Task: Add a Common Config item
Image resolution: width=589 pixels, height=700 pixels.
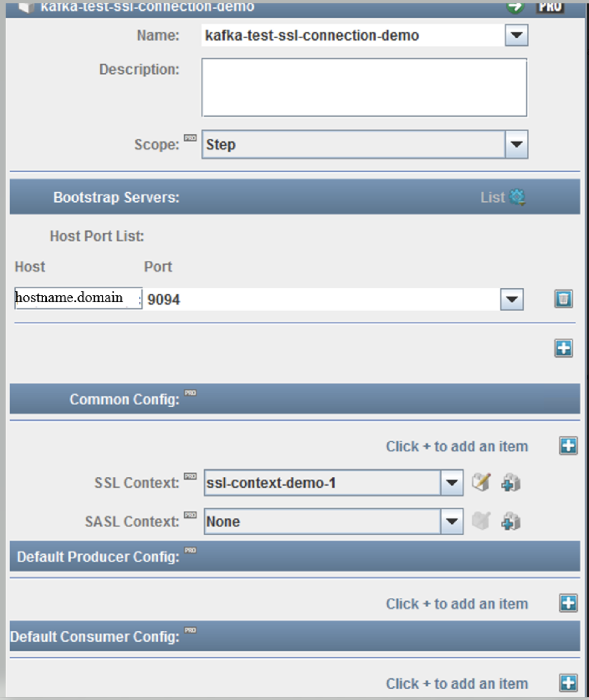Action: coord(568,446)
